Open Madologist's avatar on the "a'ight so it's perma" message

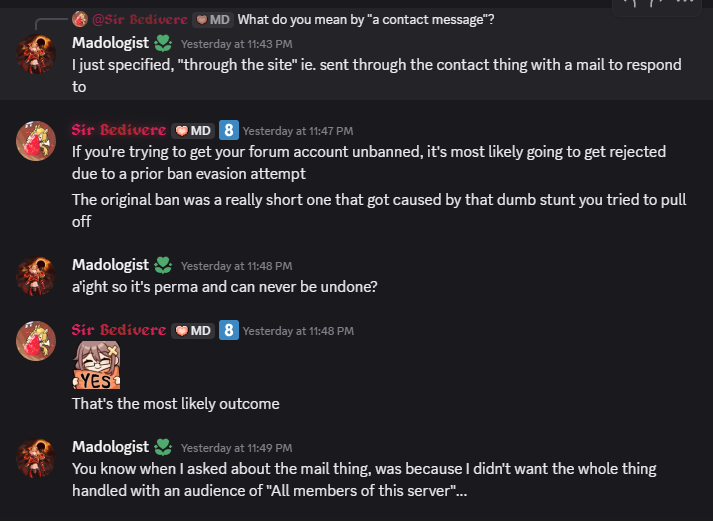(x=35, y=276)
